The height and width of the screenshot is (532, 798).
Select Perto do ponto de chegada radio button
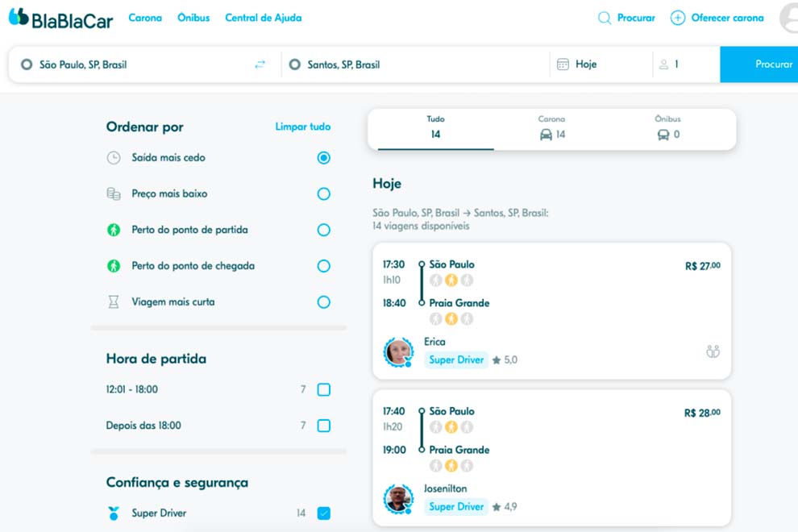tap(324, 266)
